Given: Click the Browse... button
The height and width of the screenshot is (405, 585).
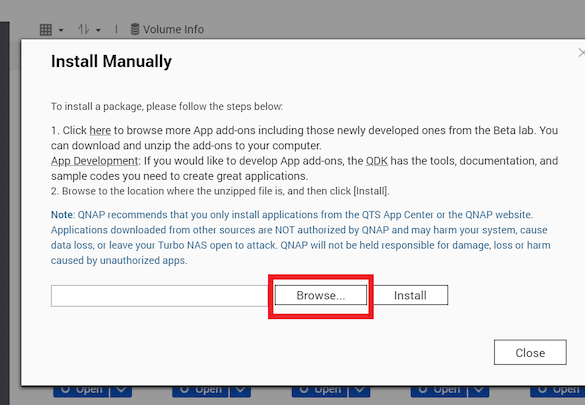Looking at the screenshot, I should click(321, 295).
